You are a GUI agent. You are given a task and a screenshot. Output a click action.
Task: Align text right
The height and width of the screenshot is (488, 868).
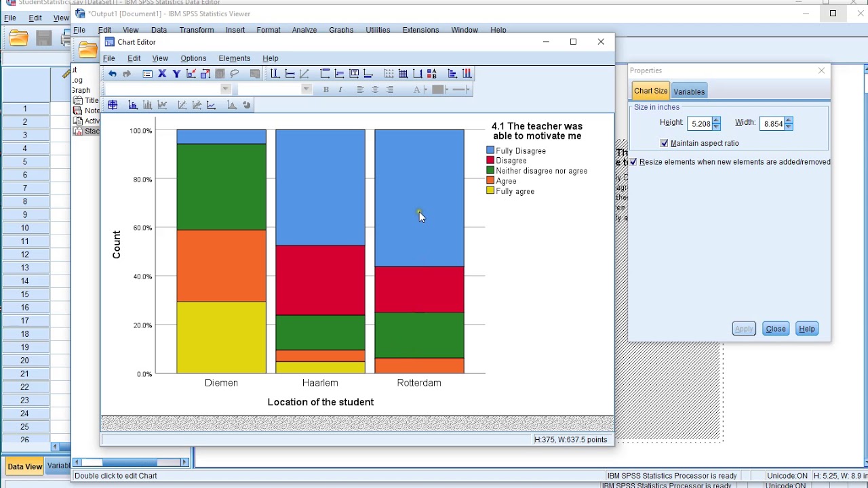(x=389, y=89)
